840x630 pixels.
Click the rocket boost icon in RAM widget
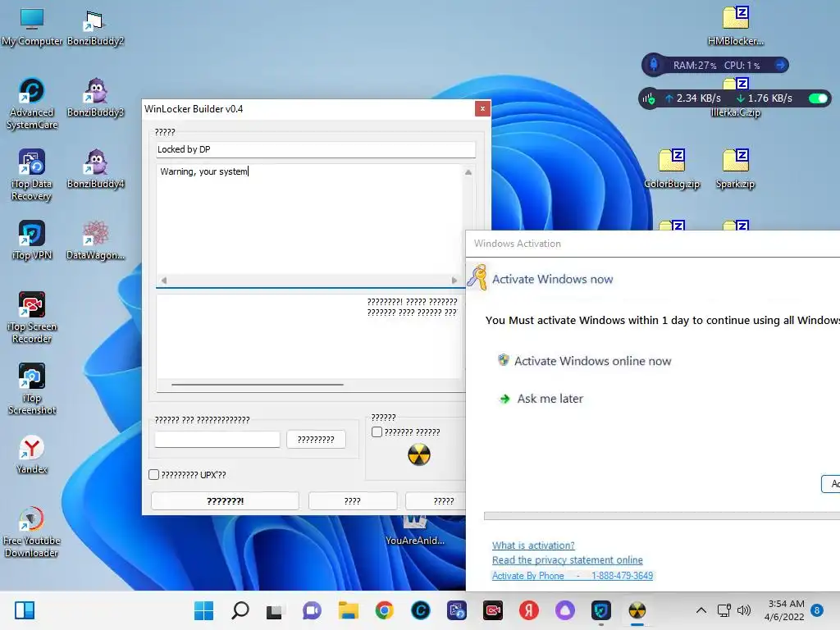tap(654, 65)
